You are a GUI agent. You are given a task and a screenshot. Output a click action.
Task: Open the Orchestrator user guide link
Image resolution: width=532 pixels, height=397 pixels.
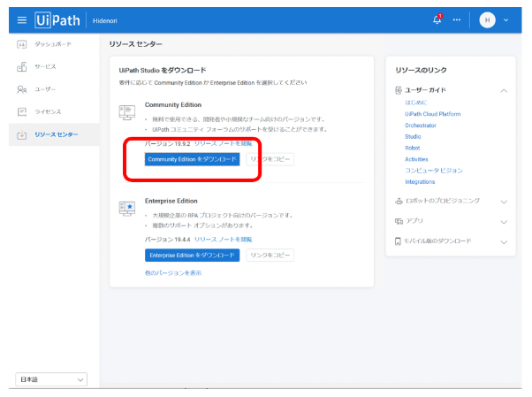point(420,126)
